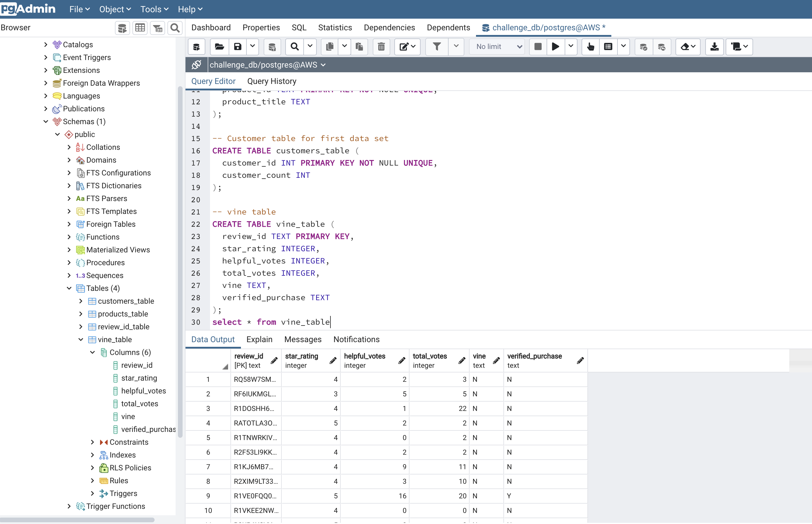The image size is (812, 524).
Task: Click the Find magnifier icon in toolbar
Action: (x=295, y=47)
